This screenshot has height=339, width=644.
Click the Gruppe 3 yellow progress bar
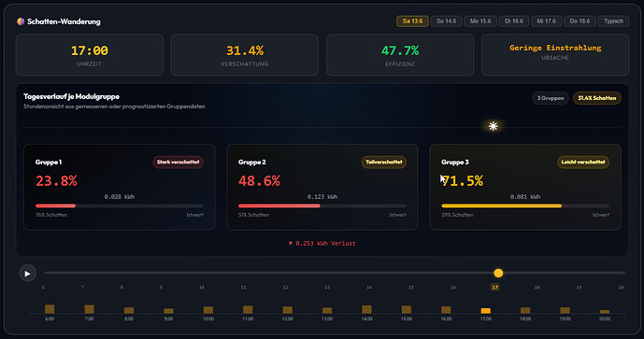[502, 205]
